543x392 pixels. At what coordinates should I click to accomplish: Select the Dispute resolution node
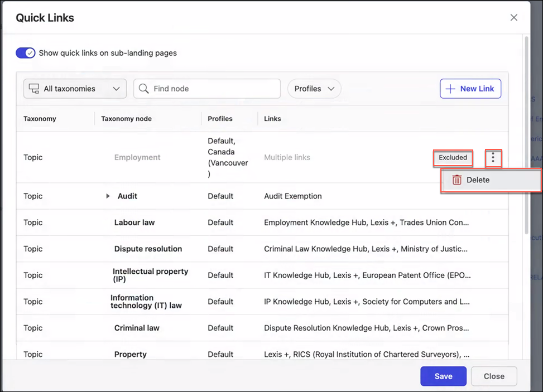tap(148, 249)
